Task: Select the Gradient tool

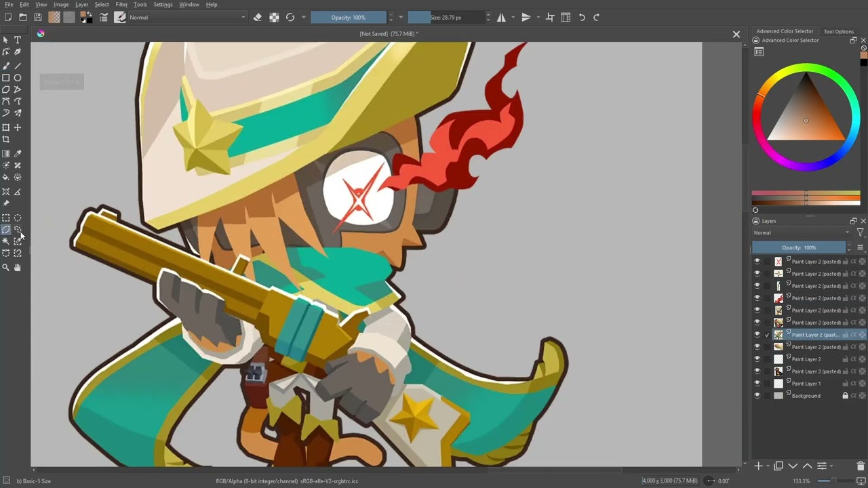Action: pyautogui.click(x=6, y=154)
